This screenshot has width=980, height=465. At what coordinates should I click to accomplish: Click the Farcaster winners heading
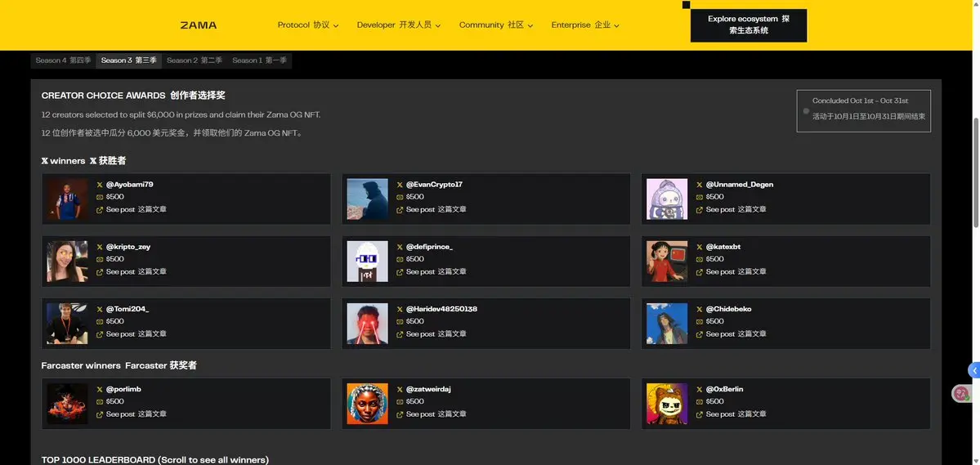(119, 365)
